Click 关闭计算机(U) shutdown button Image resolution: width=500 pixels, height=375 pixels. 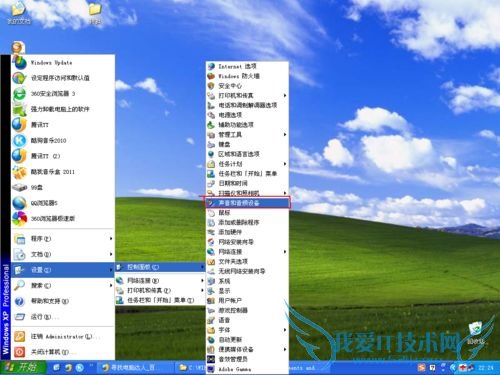tap(63, 352)
